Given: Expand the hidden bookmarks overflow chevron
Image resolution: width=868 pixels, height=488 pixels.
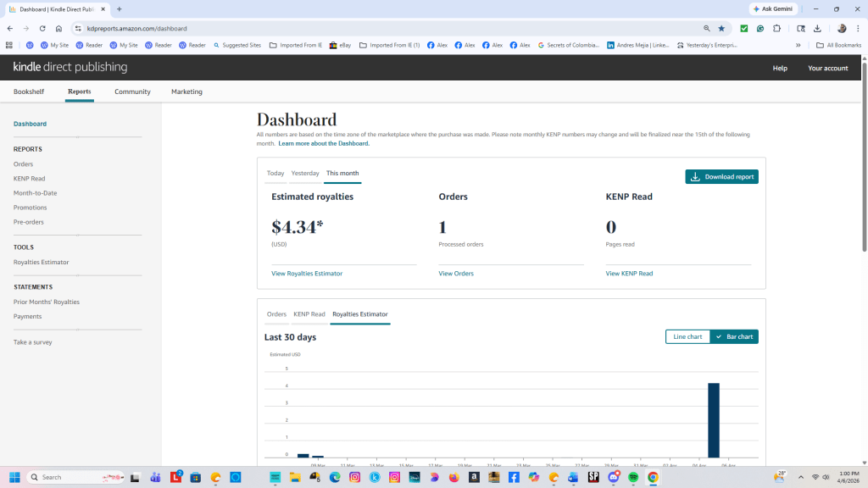Looking at the screenshot, I should click(798, 45).
